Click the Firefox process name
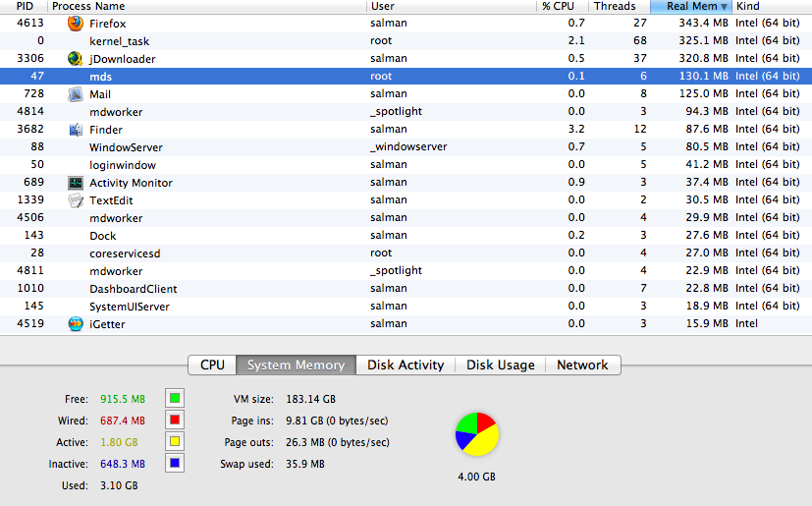This screenshot has height=506, width=812. tap(108, 24)
